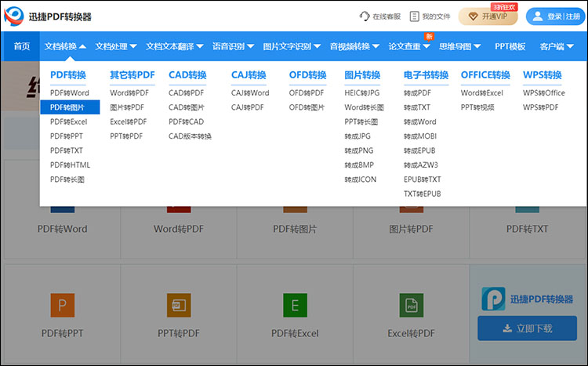Click the 我的文件 document icon
The image size is (588, 366).
(415, 16)
